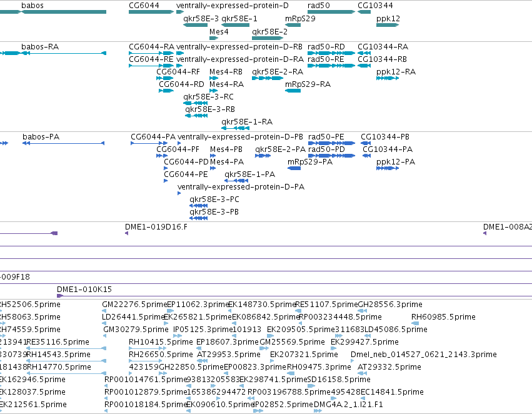Select the RP001014761.5prime EST label
Image resolution: width=532 pixels, height=414 pixels.
click(146, 380)
